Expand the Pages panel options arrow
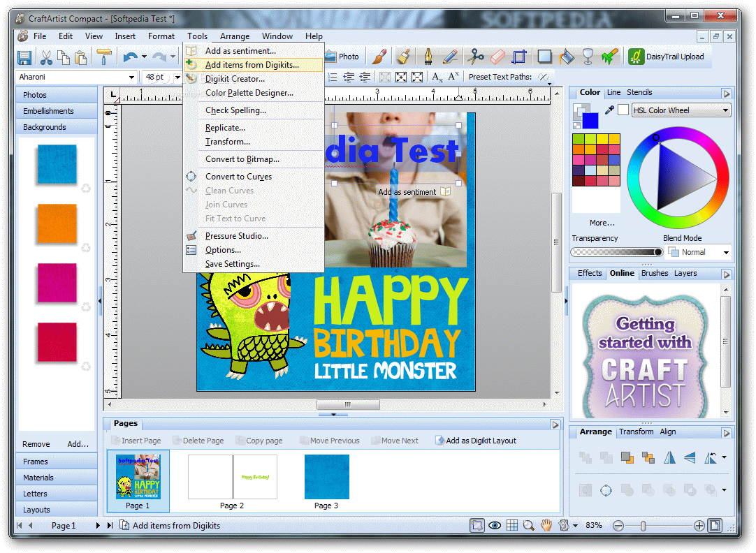 tap(555, 425)
